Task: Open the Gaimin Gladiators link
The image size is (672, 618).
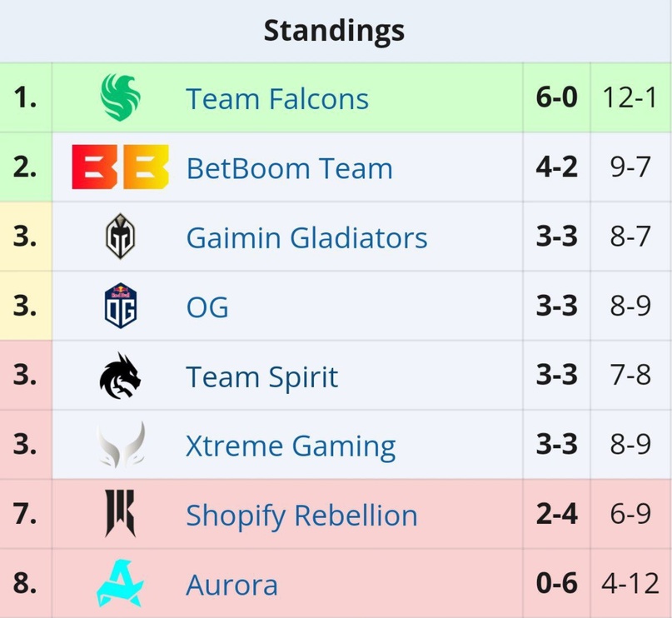Action: click(307, 237)
